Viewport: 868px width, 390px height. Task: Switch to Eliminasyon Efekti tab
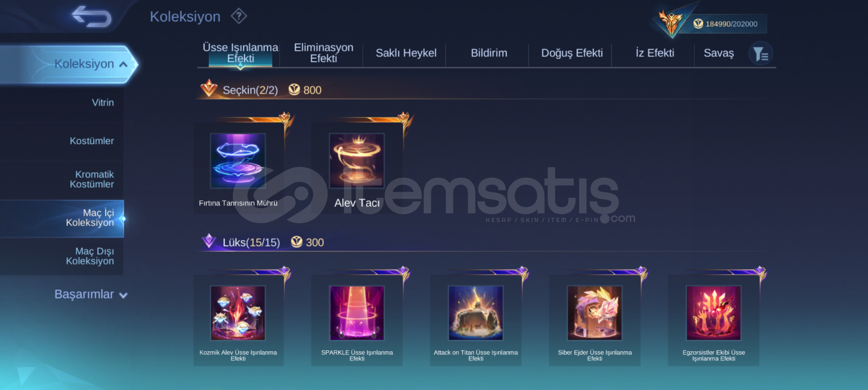point(324,53)
